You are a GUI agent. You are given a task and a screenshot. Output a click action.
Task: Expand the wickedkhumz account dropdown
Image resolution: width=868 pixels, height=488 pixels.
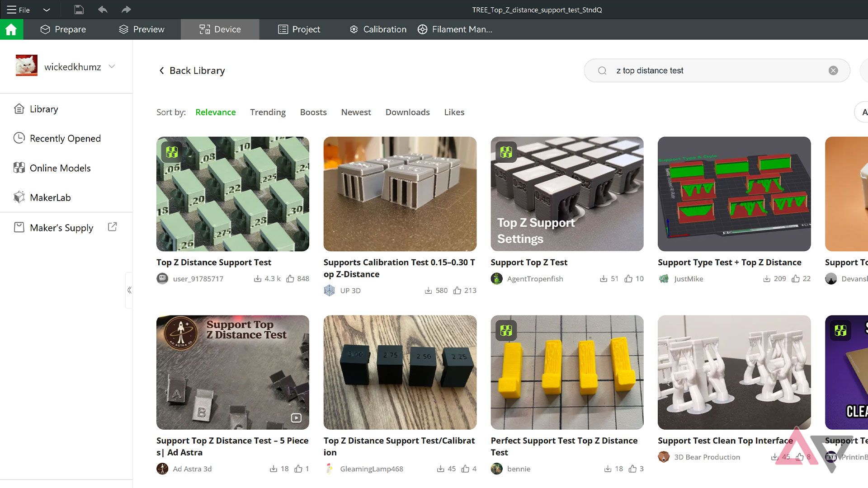pyautogui.click(x=112, y=66)
